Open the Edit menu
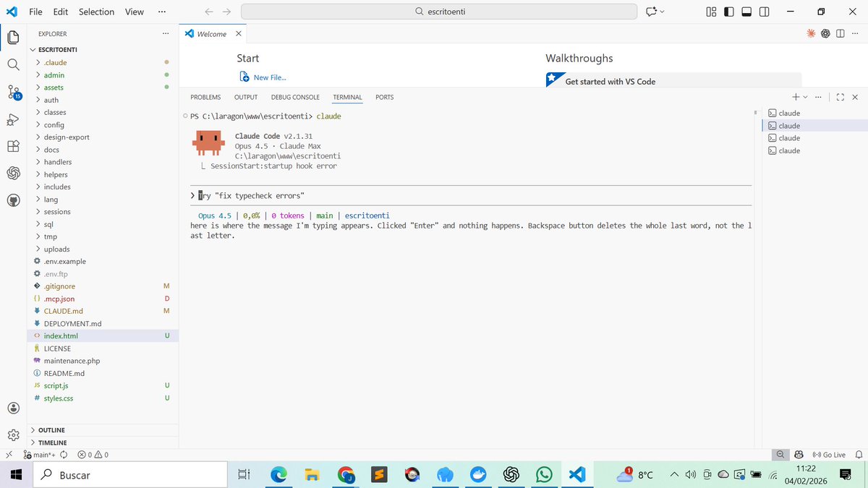 [60, 12]
